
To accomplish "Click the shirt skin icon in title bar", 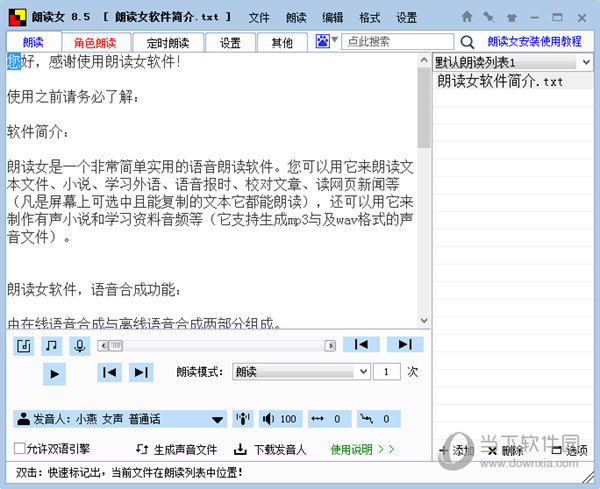I will (510, 17).
